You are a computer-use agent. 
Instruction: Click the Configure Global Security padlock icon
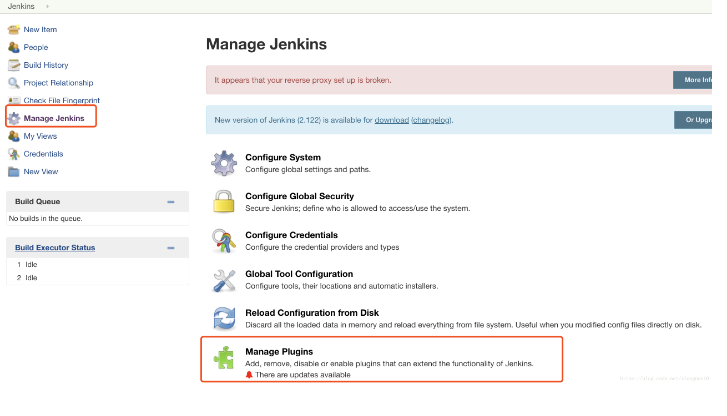(x=224, y=201)
